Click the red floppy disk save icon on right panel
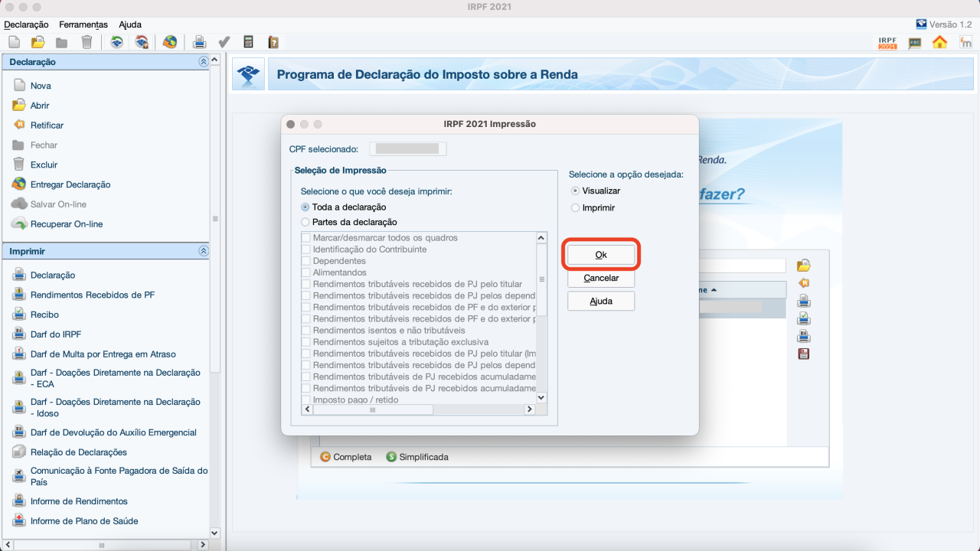 click(x=803, y=353)
